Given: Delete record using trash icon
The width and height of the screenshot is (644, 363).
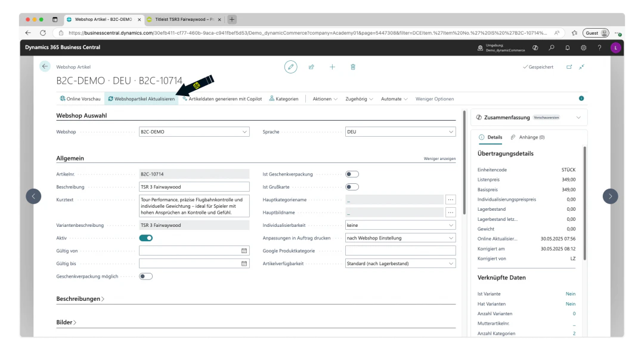Looking at the screenshot, I should 353,67.
